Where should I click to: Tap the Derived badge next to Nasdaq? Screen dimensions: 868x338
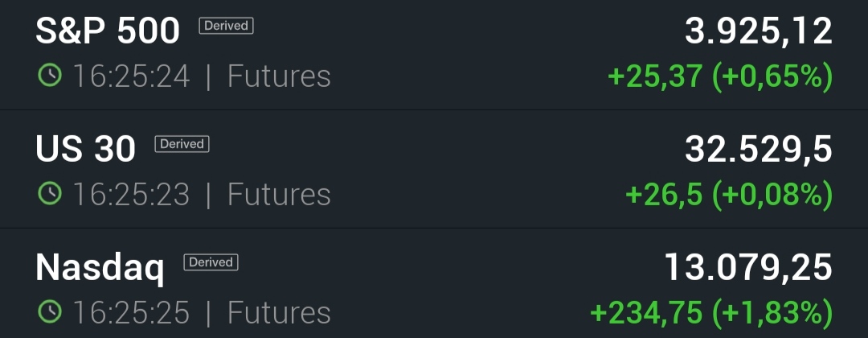pos(211,262)
